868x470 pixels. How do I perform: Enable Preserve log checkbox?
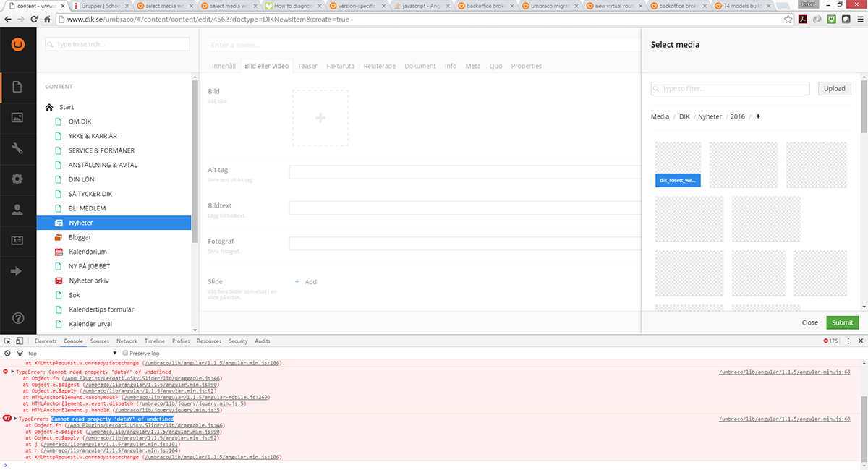pyautogui.click(x=125, y=353)
